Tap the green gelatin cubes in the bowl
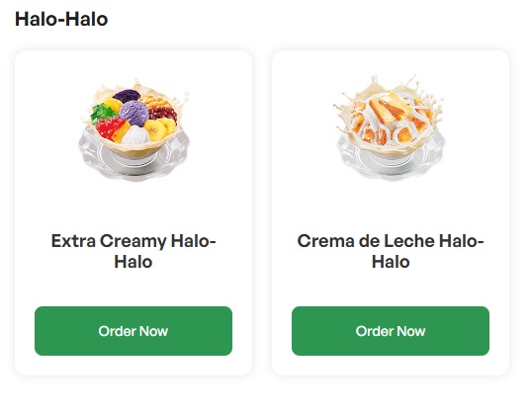The image size is (532, 413). point(103,114)
